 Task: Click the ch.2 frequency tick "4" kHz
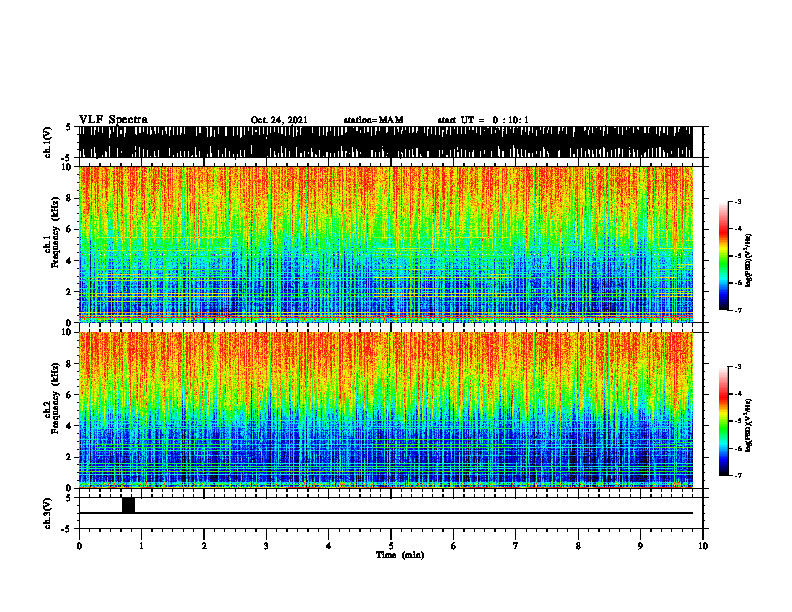69,426
